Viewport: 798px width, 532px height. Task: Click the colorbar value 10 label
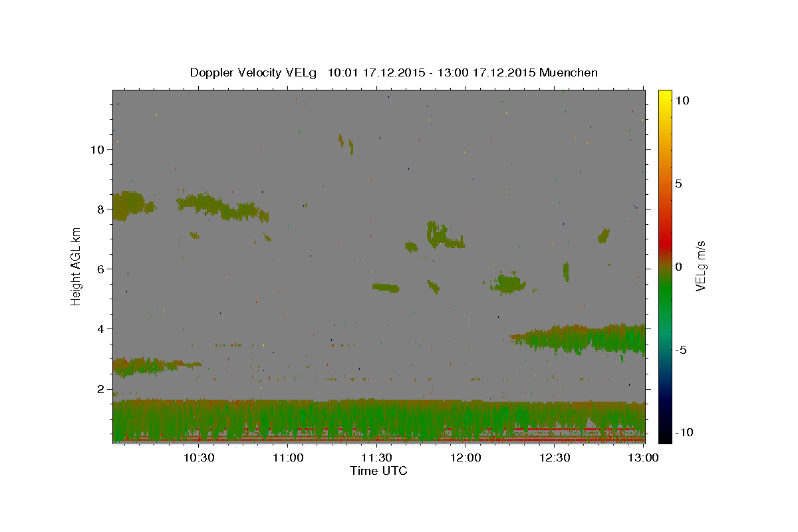click(682, 100)
